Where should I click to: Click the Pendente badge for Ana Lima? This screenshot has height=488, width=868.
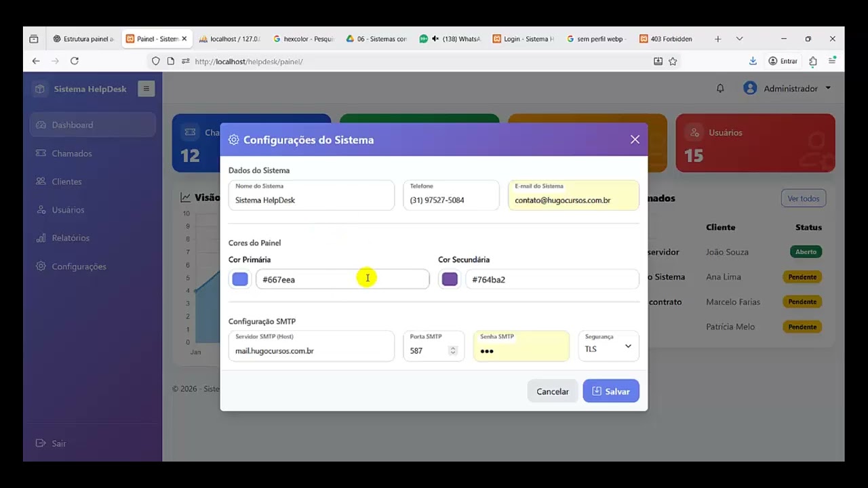[x=802, y=277]
